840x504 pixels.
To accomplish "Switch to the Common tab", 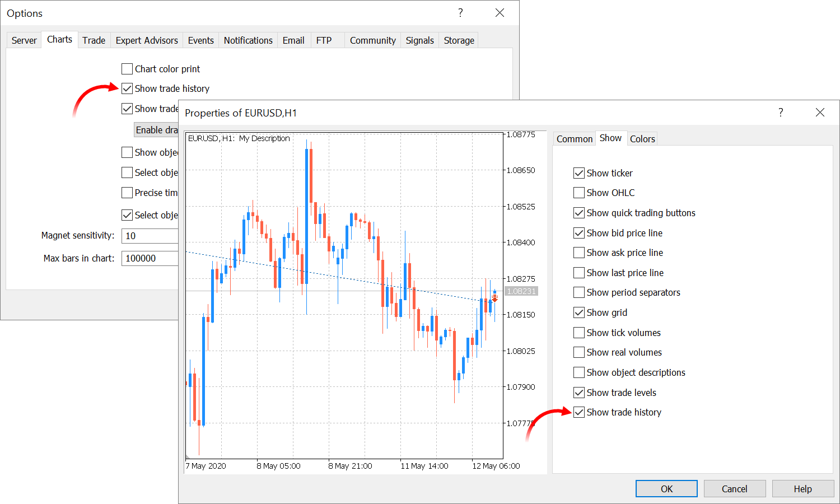I will click(574, 138).
